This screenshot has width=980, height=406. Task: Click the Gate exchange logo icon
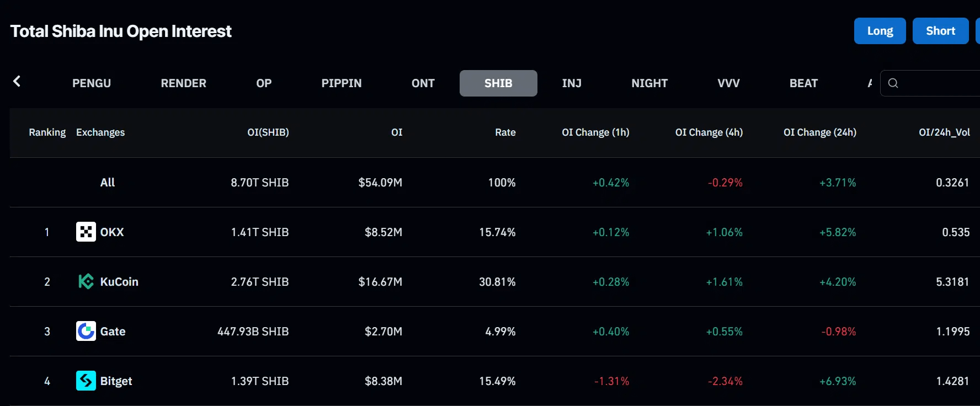click(86, 331)
